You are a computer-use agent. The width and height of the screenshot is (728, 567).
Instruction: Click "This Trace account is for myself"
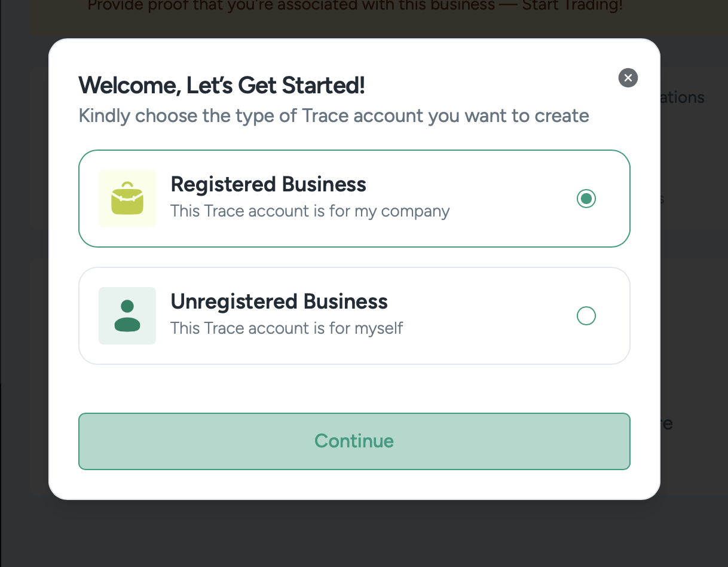(286, 328)
